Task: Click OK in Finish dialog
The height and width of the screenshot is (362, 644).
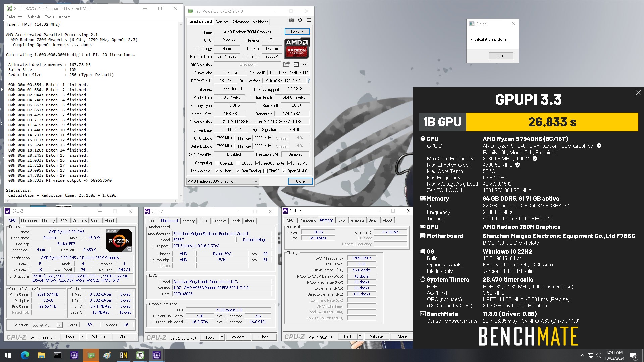Action: (501, 56)
